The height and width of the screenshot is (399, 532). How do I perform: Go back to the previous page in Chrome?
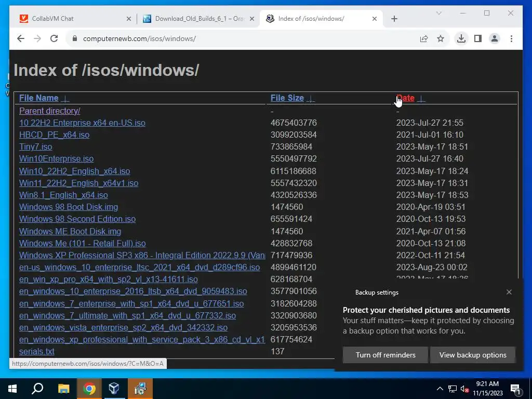pyautogui.click(x=21, y=38)
